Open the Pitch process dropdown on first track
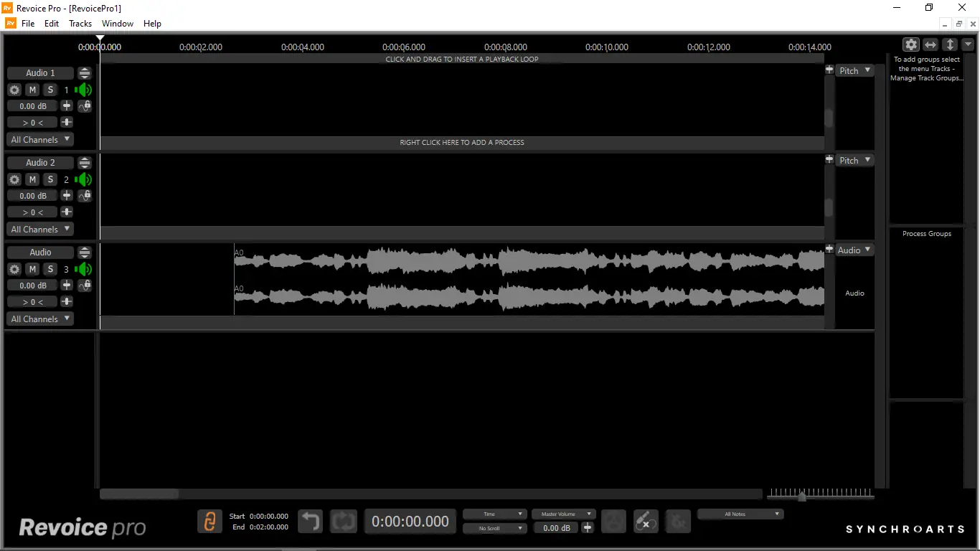 coord(854,70)
